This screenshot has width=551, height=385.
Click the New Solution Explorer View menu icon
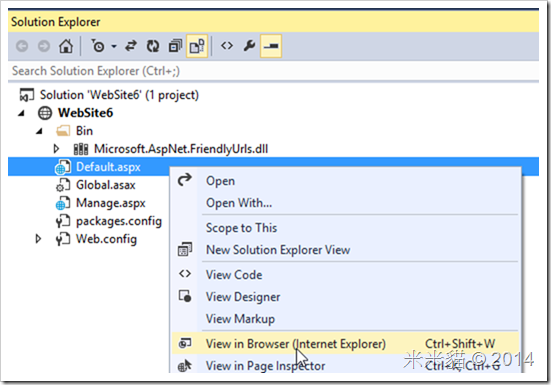[185, 249]
